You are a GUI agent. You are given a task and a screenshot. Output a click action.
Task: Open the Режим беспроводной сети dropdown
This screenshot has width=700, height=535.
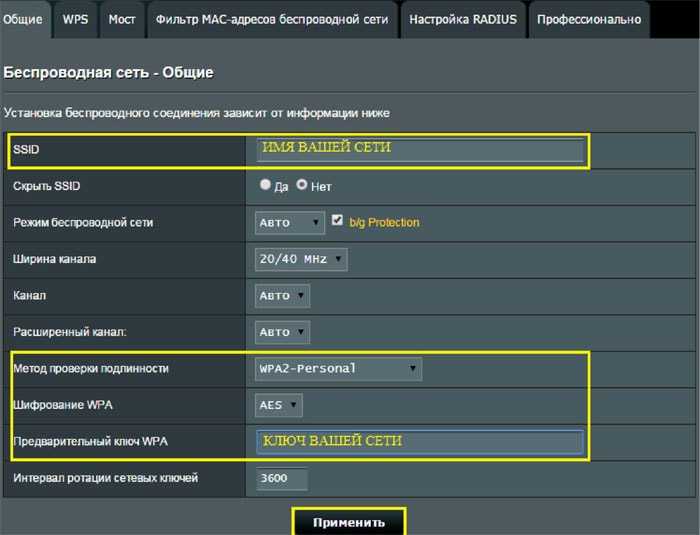[x=290, y=222]
